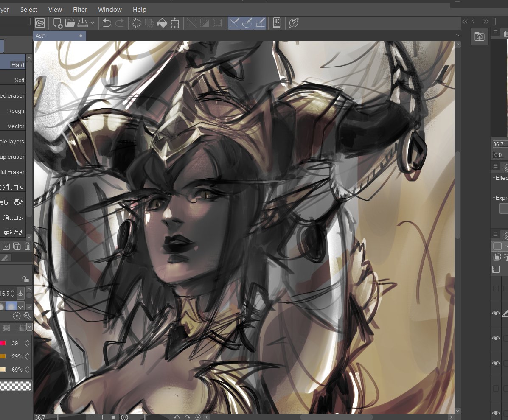Duplicate the selected sub tool

(17, 246)
